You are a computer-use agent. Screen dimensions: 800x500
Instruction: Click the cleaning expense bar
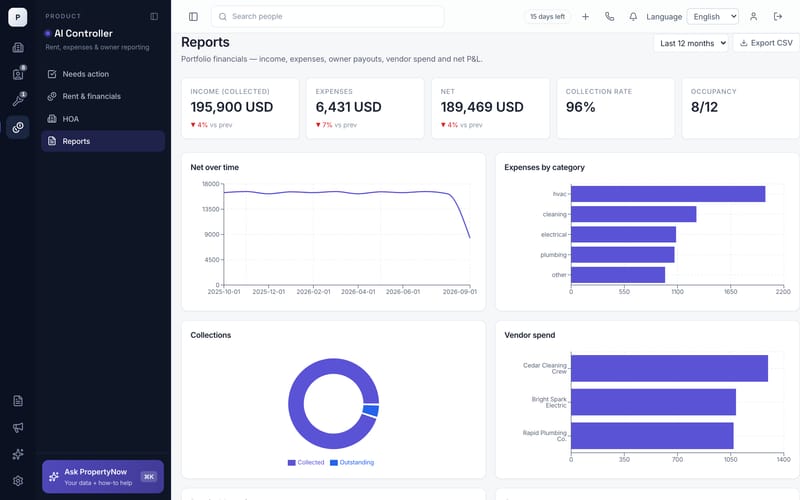[x=633, y=214]
